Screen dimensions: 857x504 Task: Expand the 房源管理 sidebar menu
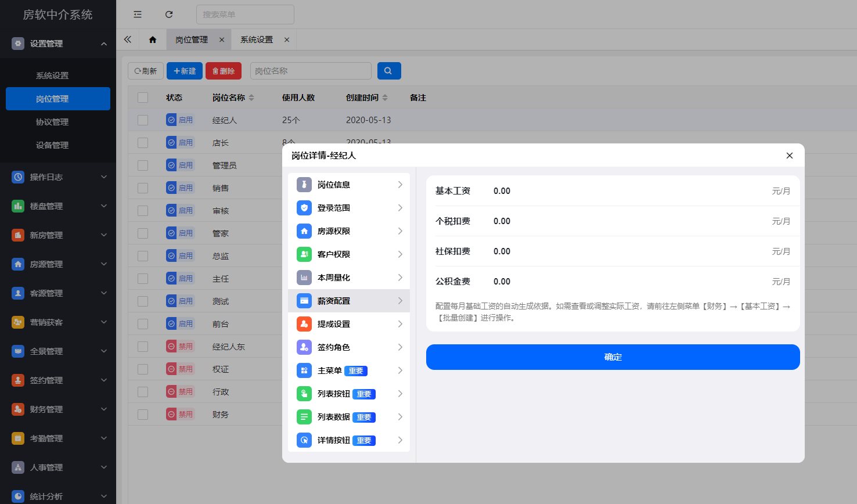(58, 264)
